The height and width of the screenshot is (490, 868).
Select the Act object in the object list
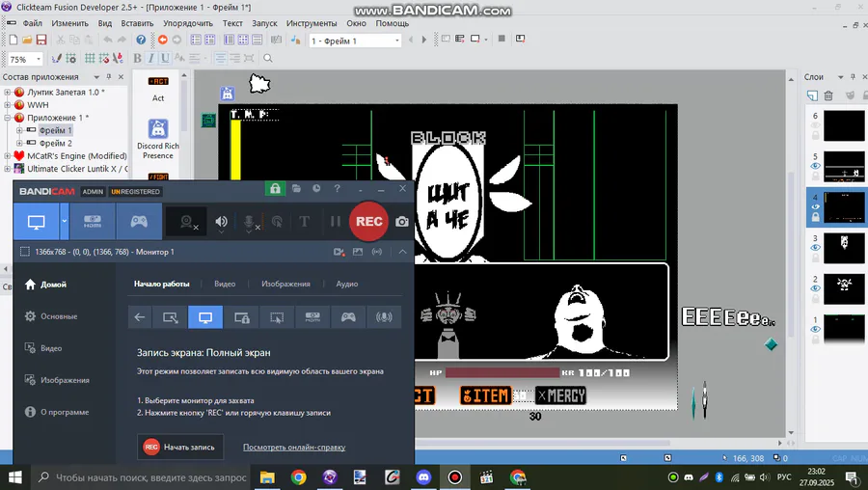point(158,89)
